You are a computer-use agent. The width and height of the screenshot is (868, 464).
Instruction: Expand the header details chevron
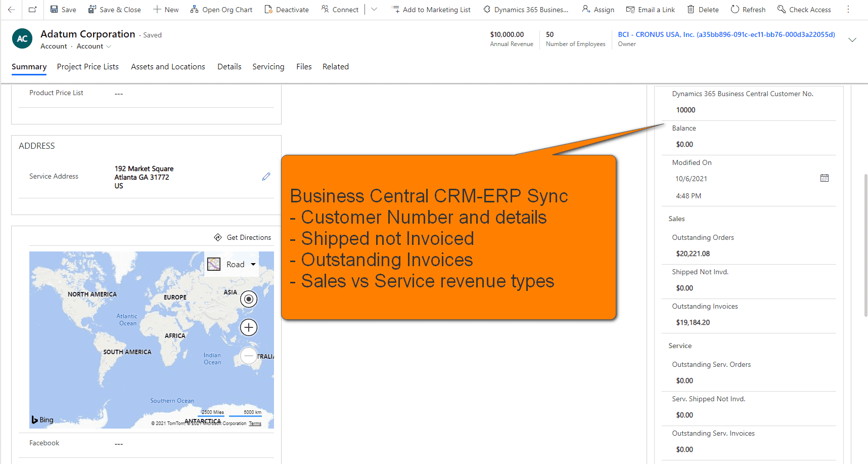point(852,40)
